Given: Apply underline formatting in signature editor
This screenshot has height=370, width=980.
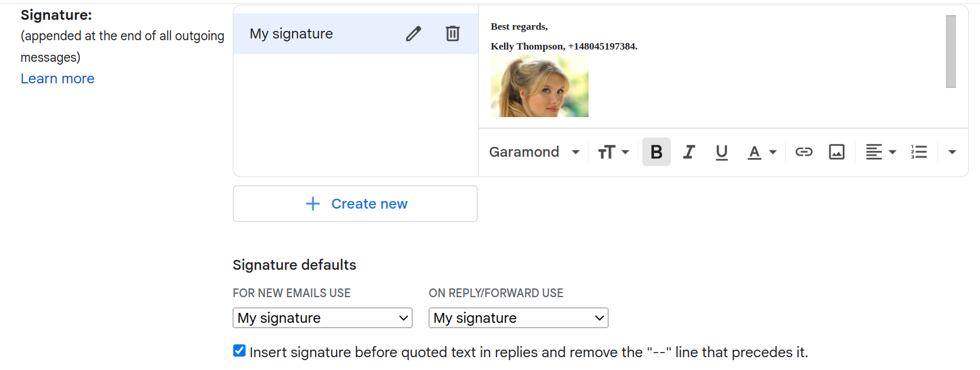Looking at the screenshot, I should coord(722,152).
